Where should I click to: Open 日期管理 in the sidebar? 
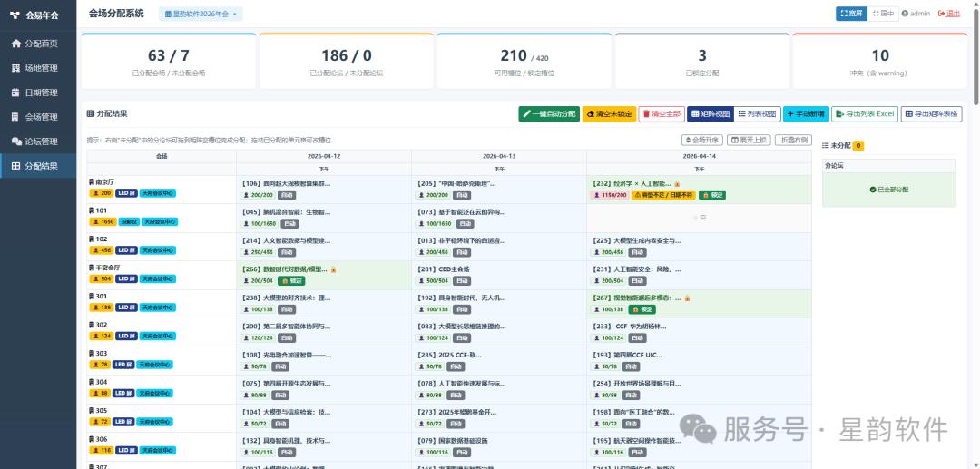tap(38, 93)
